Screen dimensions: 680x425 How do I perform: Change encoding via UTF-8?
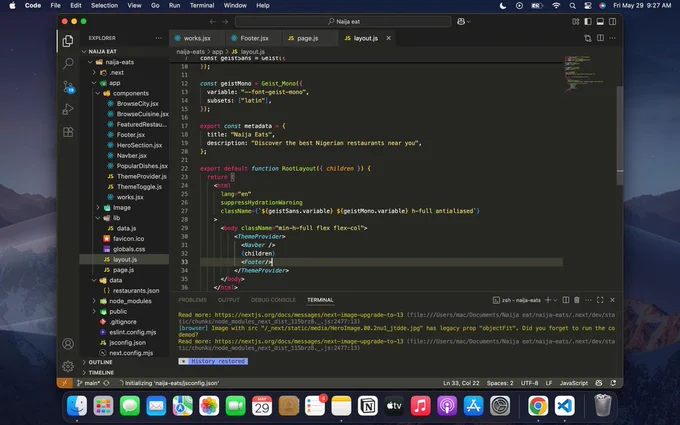(x=530, y=383)
